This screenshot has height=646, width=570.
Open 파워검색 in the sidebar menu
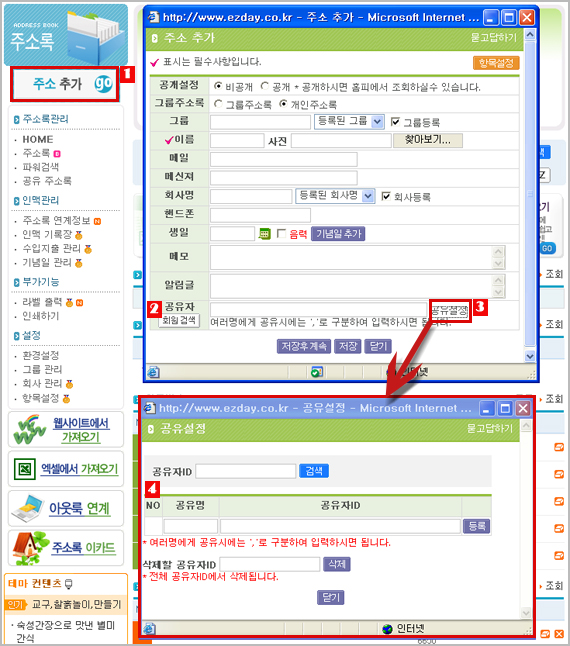coord(40,167)
